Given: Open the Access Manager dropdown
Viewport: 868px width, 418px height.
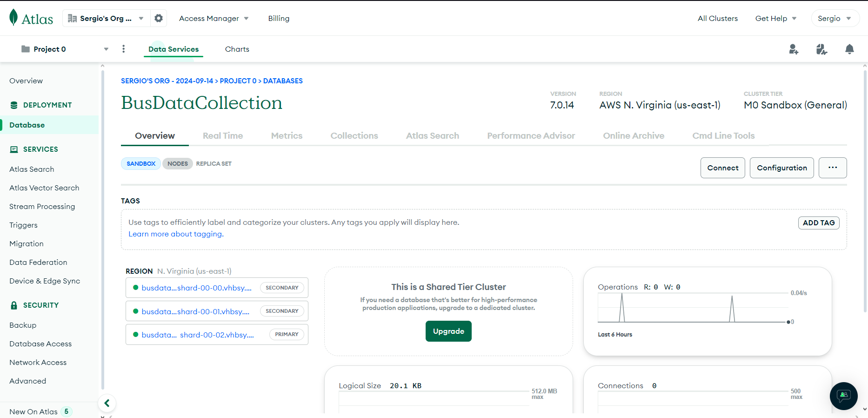Looking at the screenshot, I should 214,18.
